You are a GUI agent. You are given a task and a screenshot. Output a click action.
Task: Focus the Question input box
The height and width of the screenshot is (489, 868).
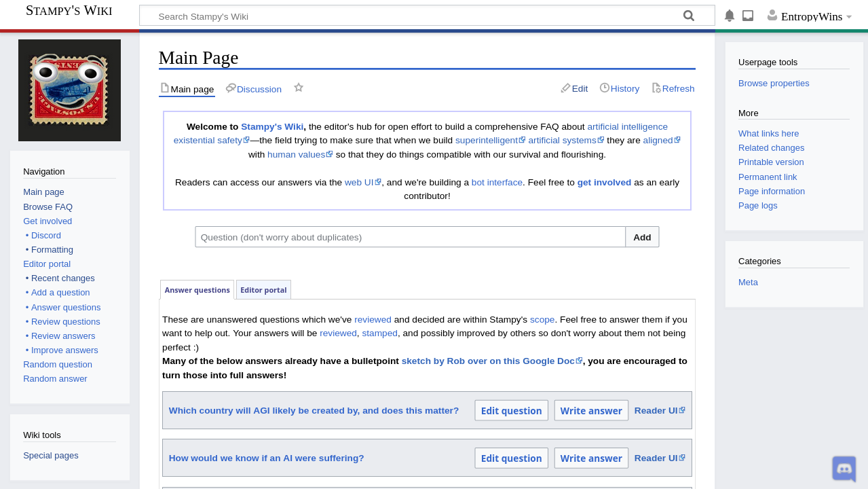411,237
